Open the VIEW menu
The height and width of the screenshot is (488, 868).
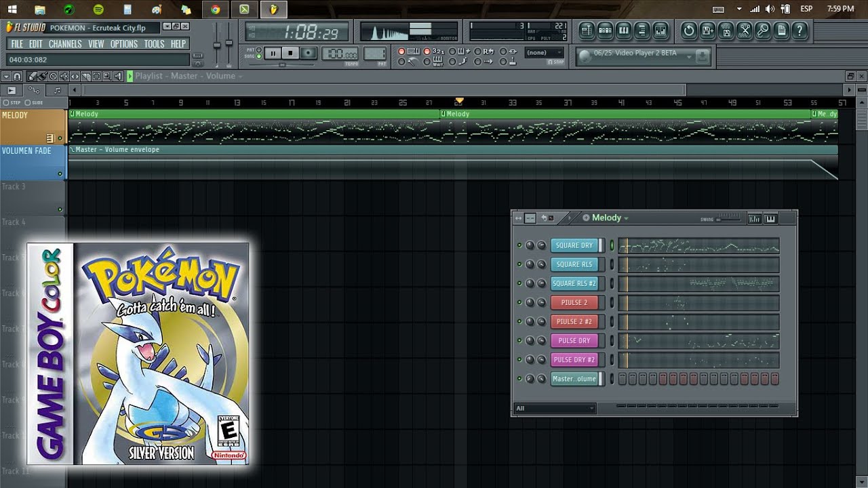(x=96, y=43)
